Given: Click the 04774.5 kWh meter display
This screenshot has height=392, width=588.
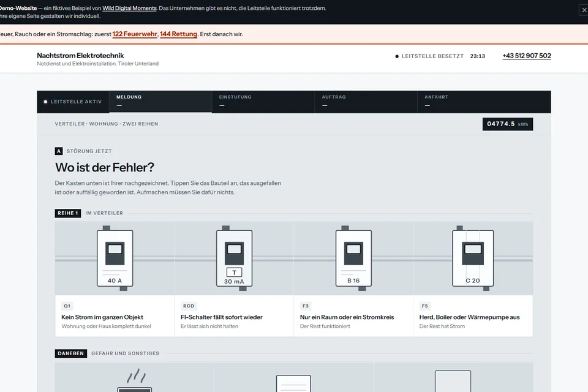Looking at the screenshot, I should pyautogui.click(x=507, y=124).
